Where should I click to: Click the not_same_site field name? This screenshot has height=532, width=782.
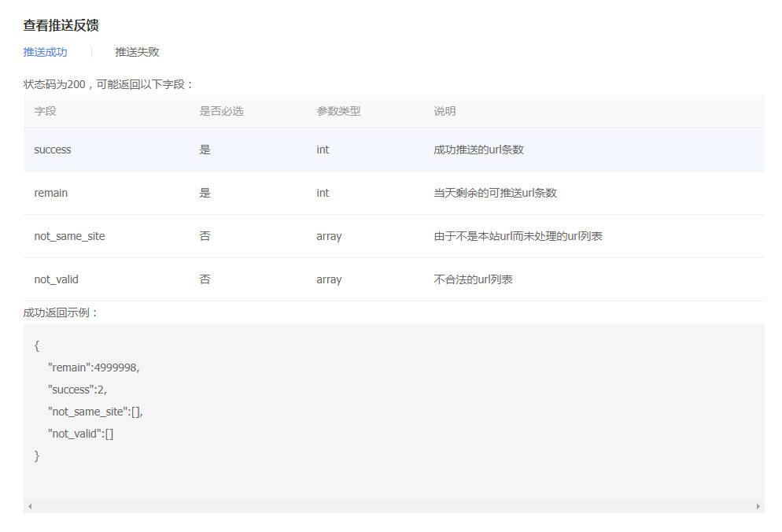pyautogui.click(x=69, y=236)
